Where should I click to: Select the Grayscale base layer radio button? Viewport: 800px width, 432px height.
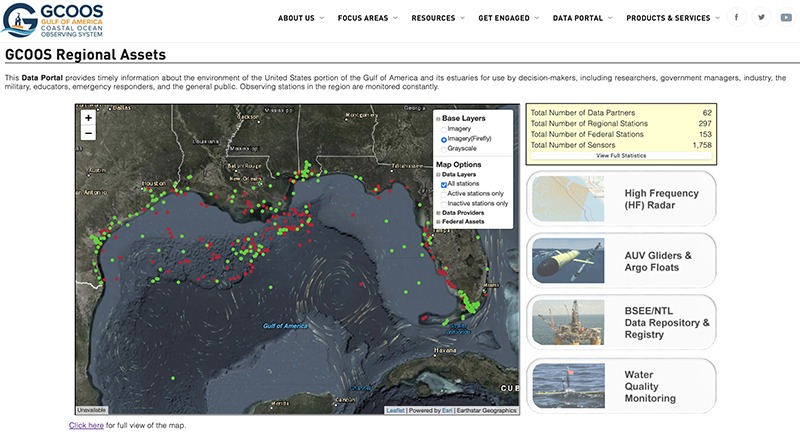(443, 149)
